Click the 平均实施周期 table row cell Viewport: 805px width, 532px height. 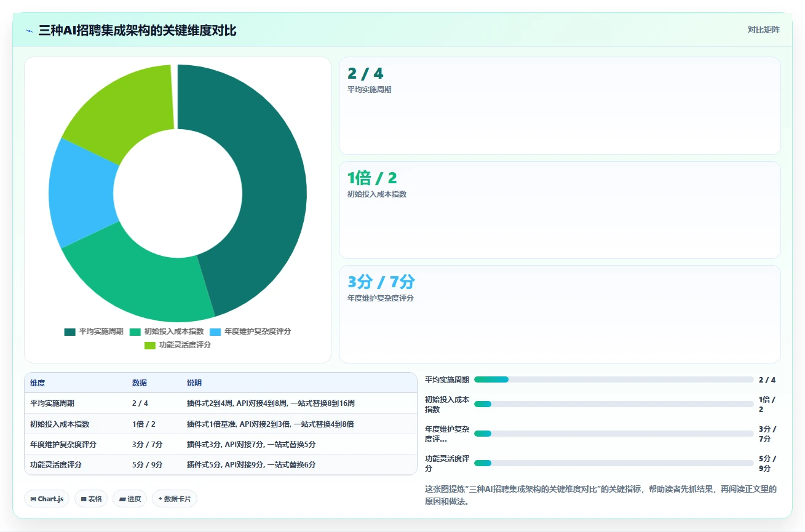[53, 403]
